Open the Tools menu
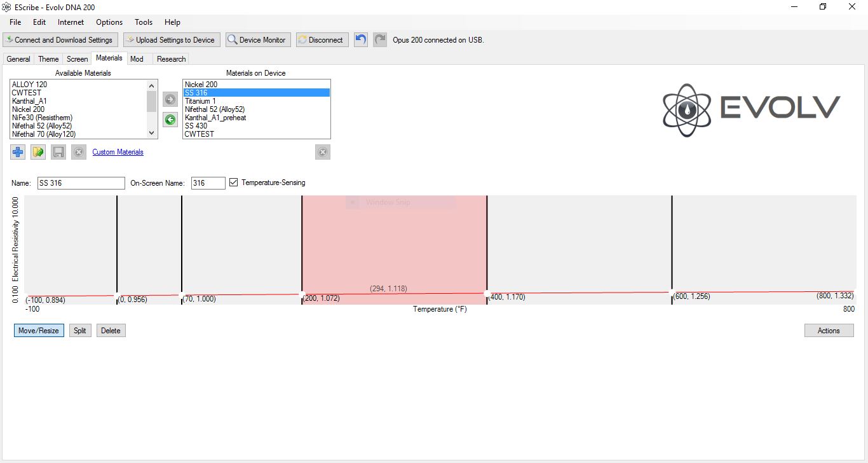This screenshot has width=868, height=463. [x=144, y=22]
